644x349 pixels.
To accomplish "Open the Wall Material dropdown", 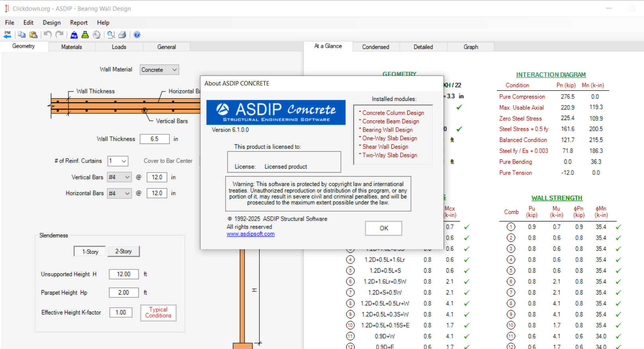I will [159, 70].
